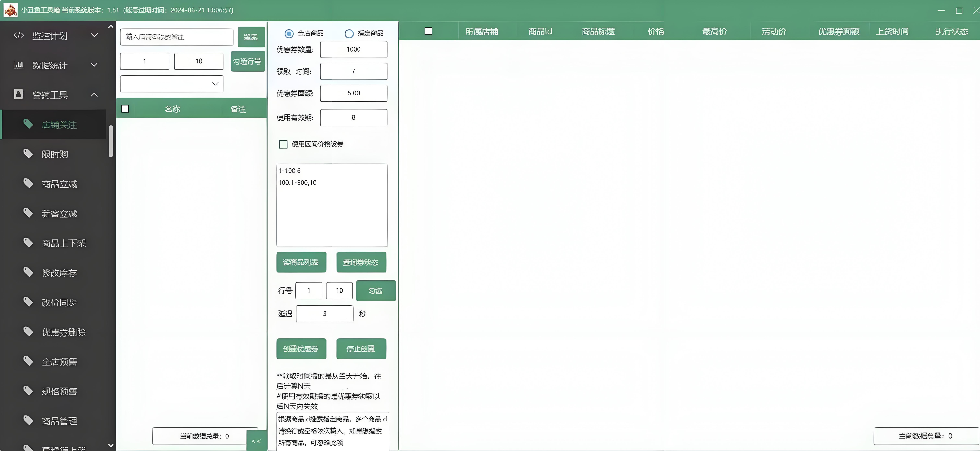The height and width of the screenshot is (451, 980).
Task: Click the tag icon next to 修改库存
Action: [x=28, y=272]
